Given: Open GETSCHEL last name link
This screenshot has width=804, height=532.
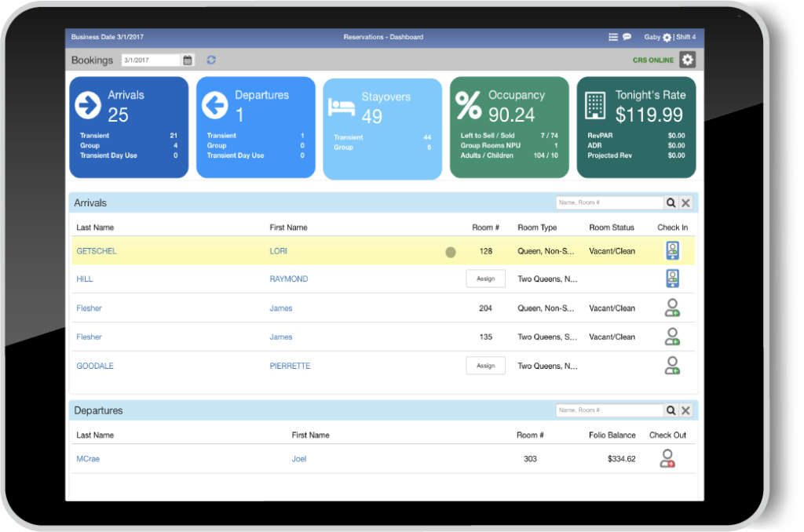Looking at the screenshot, I should [97, 251].
